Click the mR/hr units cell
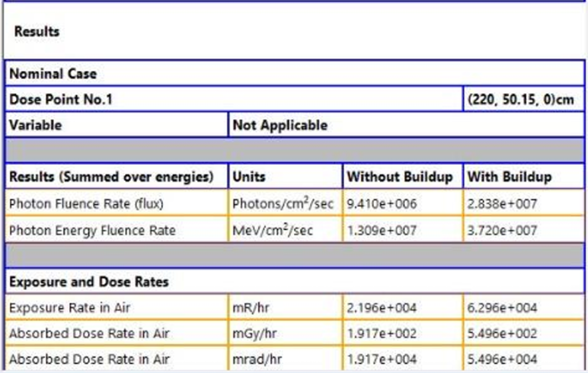This screenshot has height=373, width=588. [286, 307]
